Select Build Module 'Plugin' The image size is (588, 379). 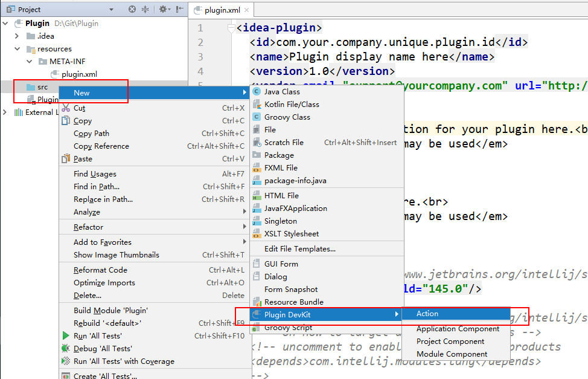(x=154, y=311)
